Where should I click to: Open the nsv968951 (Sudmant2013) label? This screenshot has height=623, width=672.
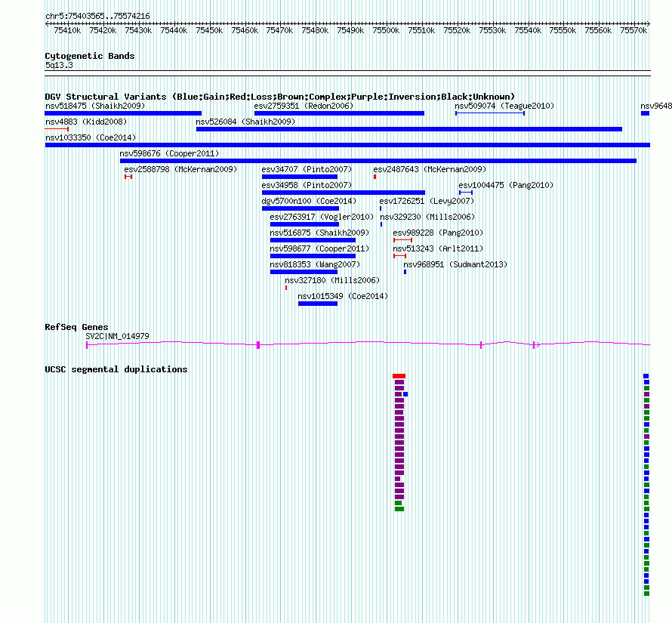tap(455, 264)
